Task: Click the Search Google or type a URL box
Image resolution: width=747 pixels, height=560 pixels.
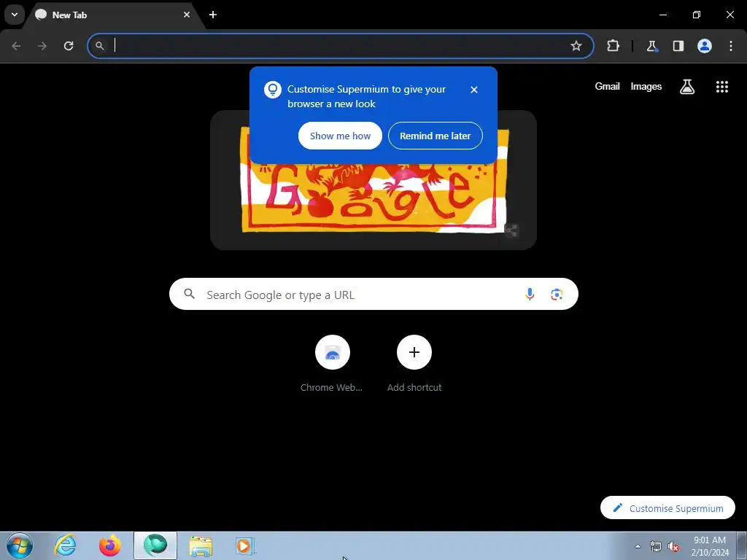Action: (373, 295)
